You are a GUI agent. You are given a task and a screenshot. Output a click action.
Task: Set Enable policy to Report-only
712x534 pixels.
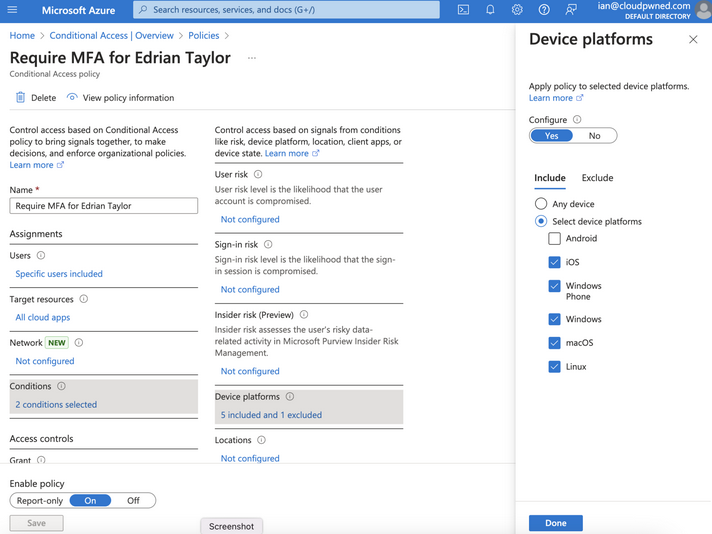point(40,500)
